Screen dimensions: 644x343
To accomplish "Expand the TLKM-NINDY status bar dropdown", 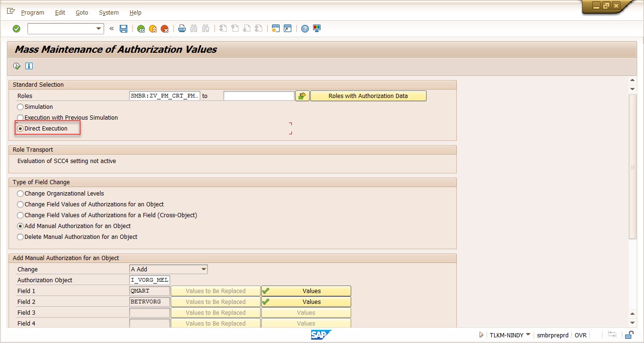I will coord(528,335).
